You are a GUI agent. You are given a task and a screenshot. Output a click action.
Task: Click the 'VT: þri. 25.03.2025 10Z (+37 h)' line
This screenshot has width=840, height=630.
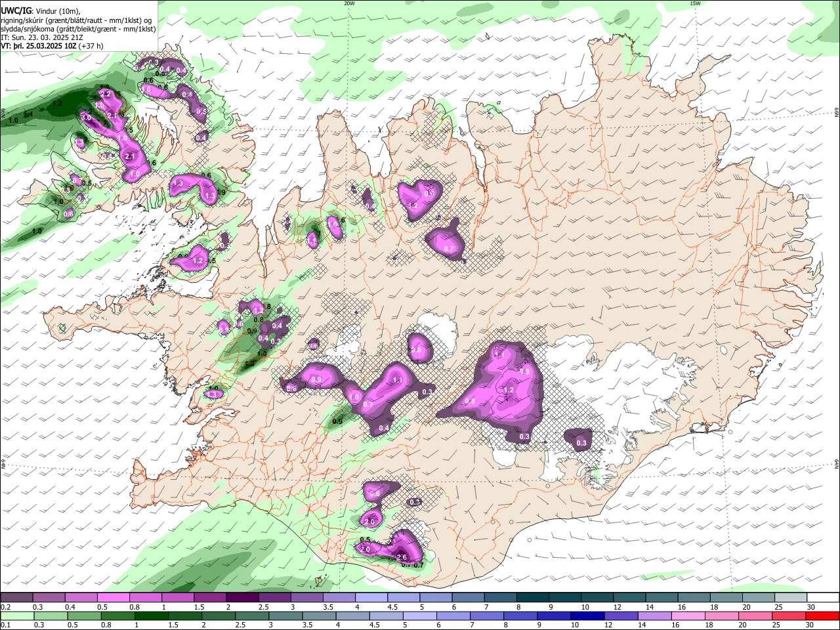tap(52, 46)
